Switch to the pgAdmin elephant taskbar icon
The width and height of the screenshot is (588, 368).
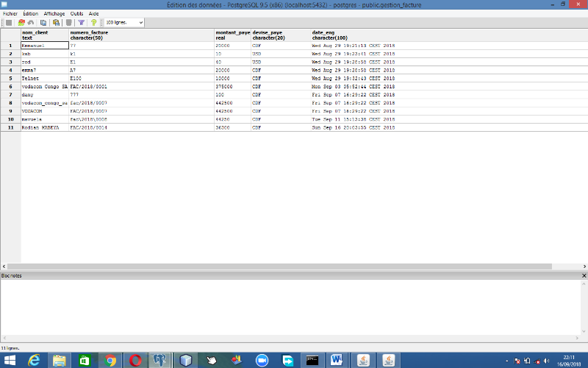pyautogui.click(x=160, y=361)
